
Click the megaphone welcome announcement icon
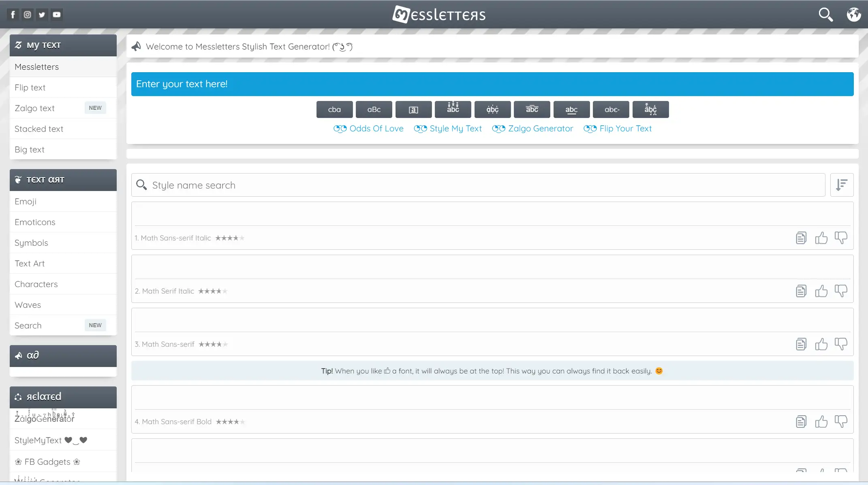coord(136,46)
